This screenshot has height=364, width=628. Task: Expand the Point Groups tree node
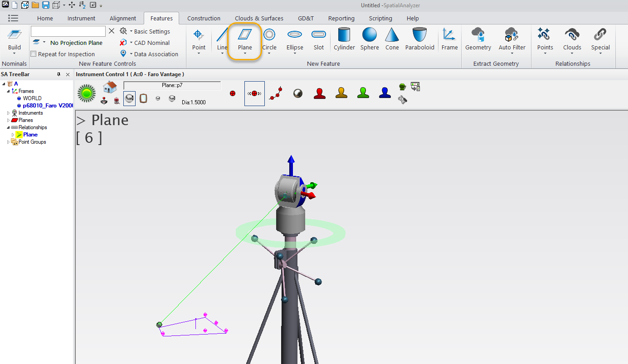pos(9,142)
